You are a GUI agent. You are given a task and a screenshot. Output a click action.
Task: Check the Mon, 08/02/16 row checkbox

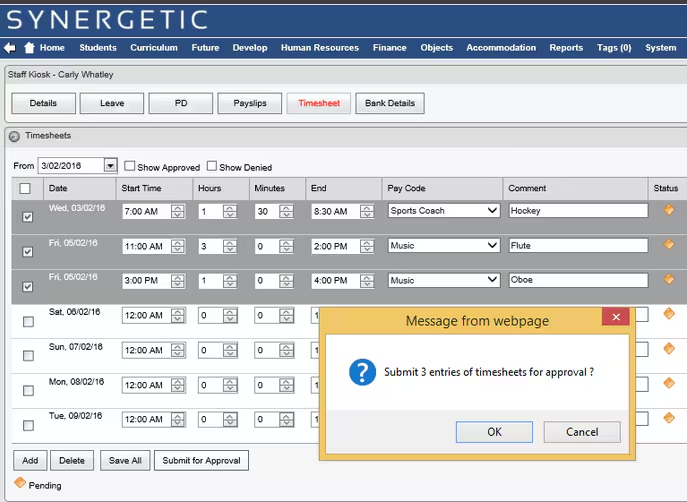click(28, 390)
